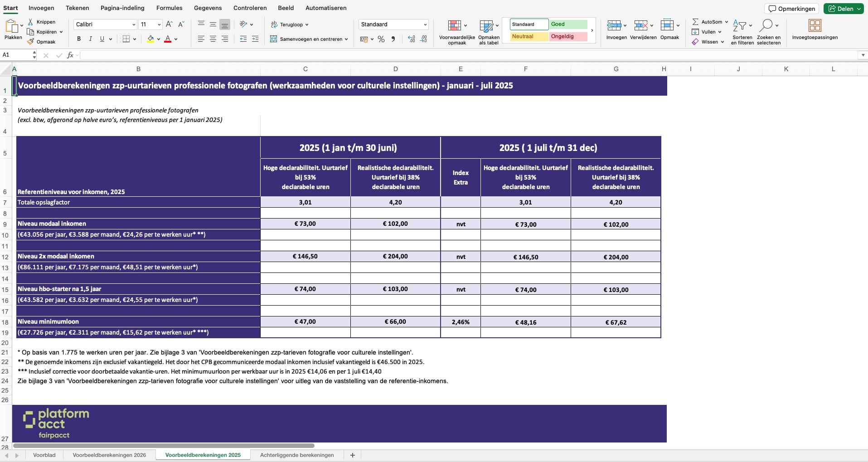Viewport: 868px width, 462px height.
Task: Apply the Goed green cell style
Action: [x=568, y=24]
